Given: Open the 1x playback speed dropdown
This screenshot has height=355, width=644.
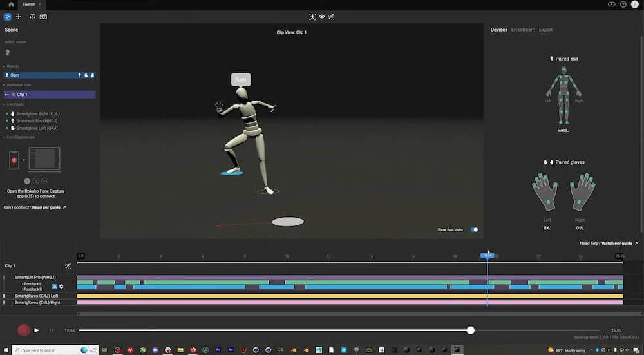Looking at the screenshot, I should [51, 331].
